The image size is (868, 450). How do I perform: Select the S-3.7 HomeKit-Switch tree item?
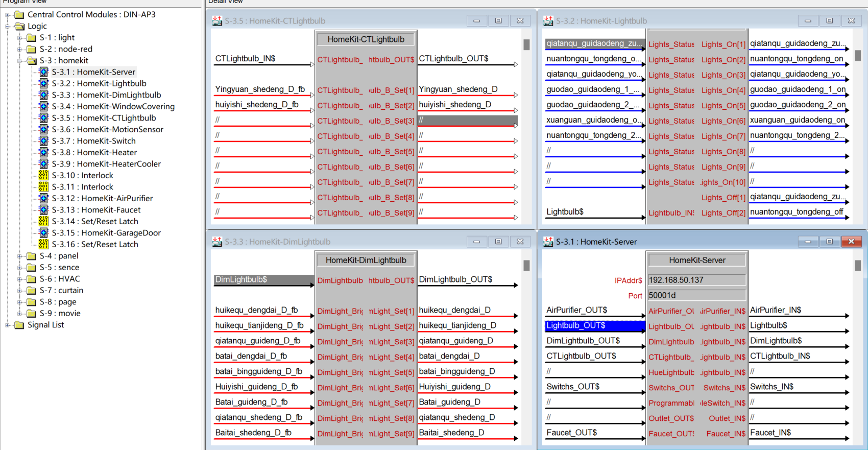click(93, 141)
